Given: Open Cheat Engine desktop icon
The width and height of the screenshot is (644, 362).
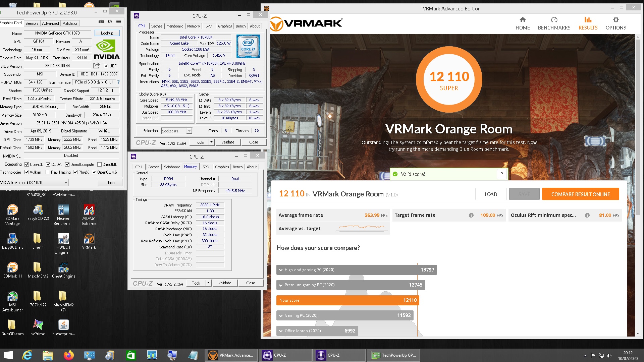Looking at the screenshot, I should 63,270.
